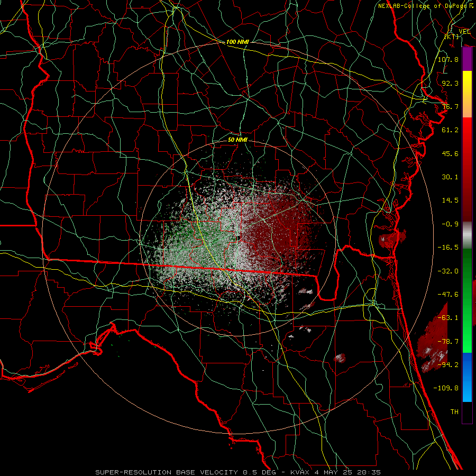Select the -78.7 legend value
This screenshot has width=476, height=476.
point(448,342)
